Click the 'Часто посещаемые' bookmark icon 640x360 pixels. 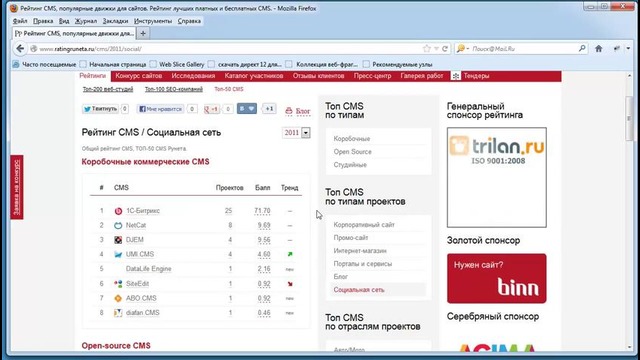pyautogui.click(x=16, y=64)
